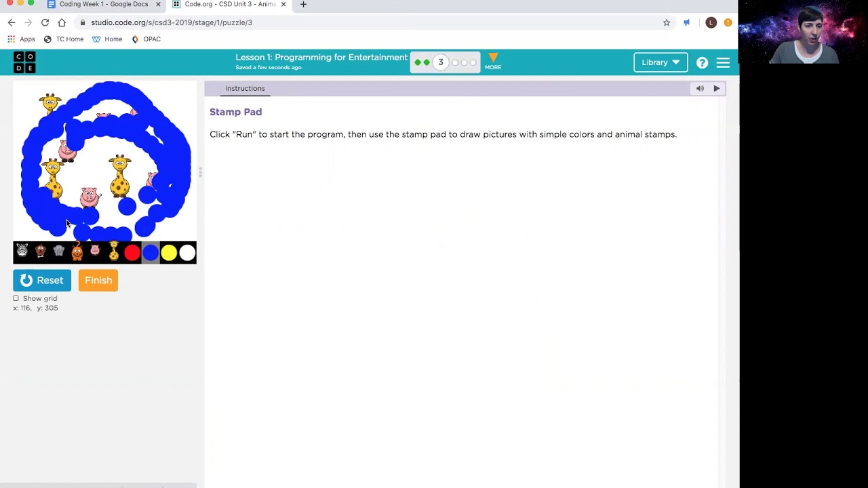Click the current level 3 bubble

coord(441,62)
